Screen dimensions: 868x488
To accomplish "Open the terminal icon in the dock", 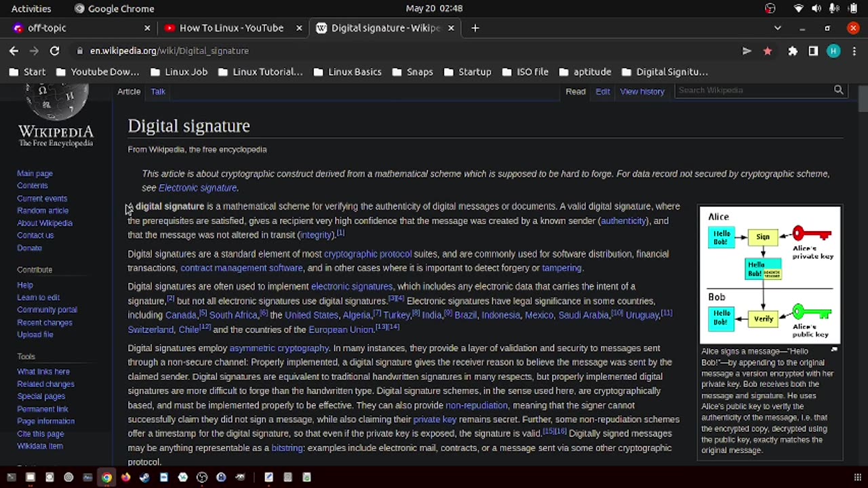I will 11,477.
